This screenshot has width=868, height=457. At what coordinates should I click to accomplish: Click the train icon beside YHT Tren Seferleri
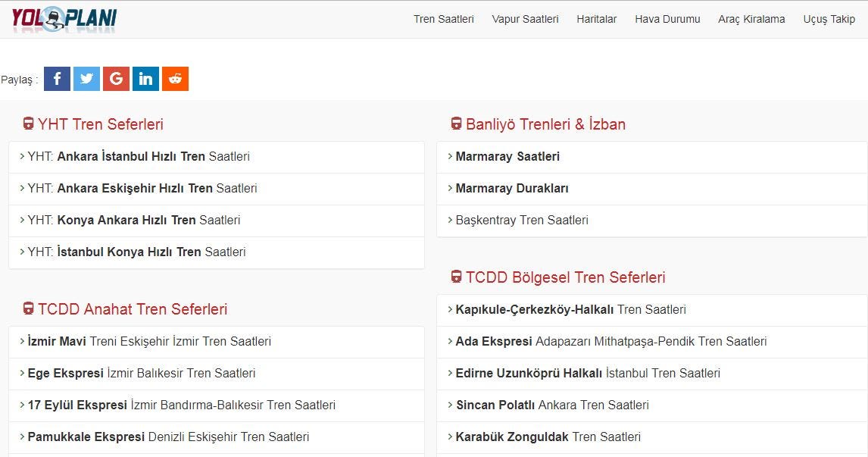click(x=28, y=124)
